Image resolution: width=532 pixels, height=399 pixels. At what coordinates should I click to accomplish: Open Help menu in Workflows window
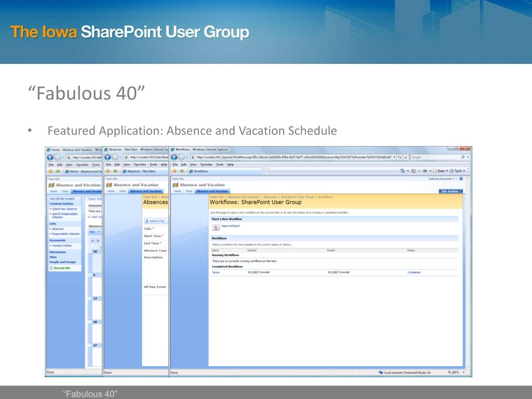tap(231, 165)
